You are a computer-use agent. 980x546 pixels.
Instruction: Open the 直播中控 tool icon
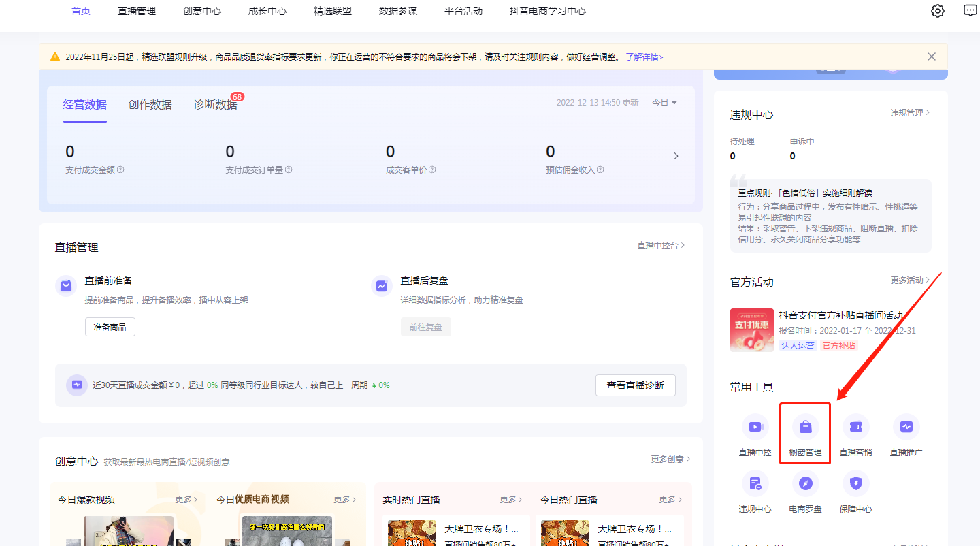click(755, 427)
